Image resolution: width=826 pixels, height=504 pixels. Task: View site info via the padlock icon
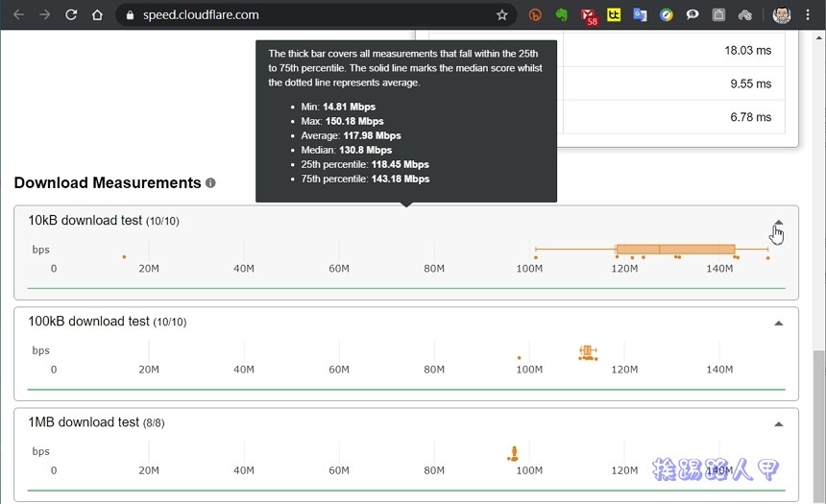click(130, 15)
